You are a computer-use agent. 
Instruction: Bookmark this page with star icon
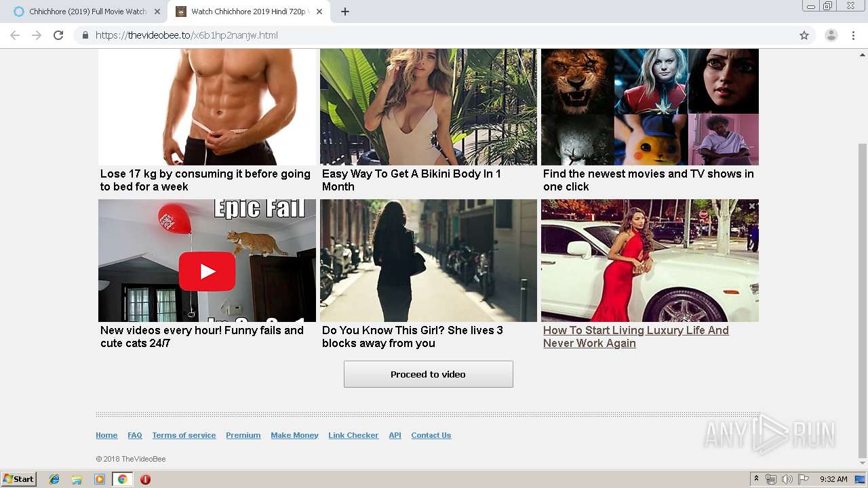[804, 35]
